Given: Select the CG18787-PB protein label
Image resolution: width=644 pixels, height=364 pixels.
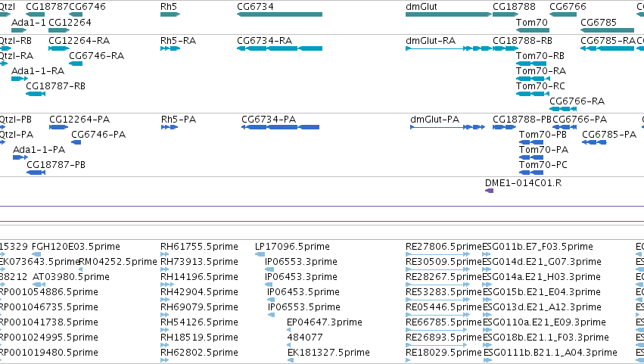Looking at the screenshot, I should click(56, 165).
